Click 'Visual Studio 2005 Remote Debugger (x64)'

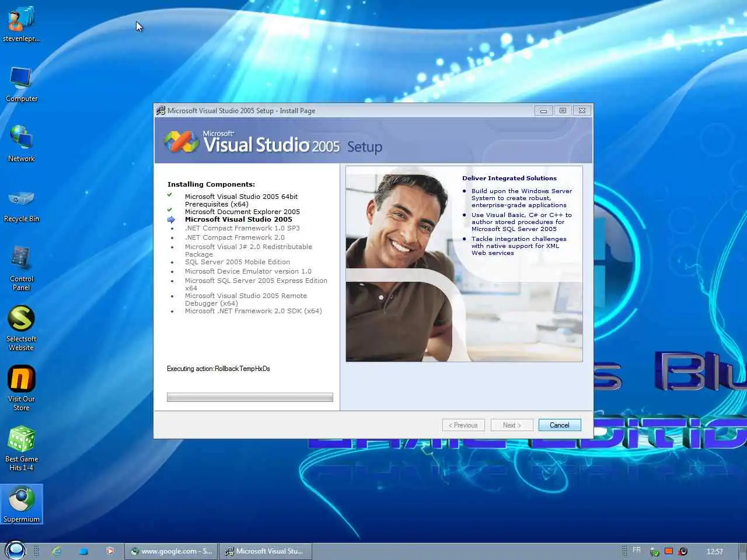click(246, 299)
